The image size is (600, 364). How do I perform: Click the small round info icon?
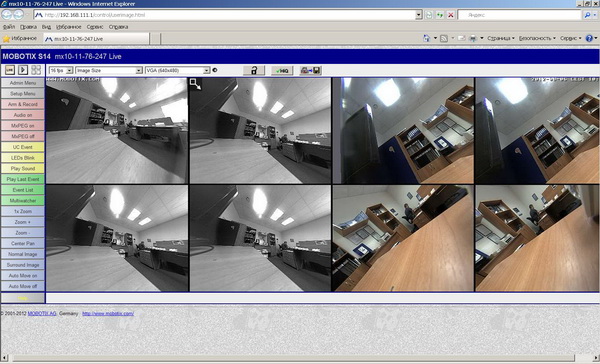[215, 70]
